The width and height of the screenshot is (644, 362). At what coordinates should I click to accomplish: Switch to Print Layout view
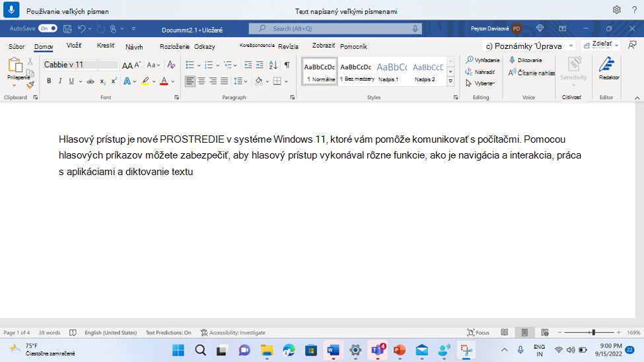524,332
